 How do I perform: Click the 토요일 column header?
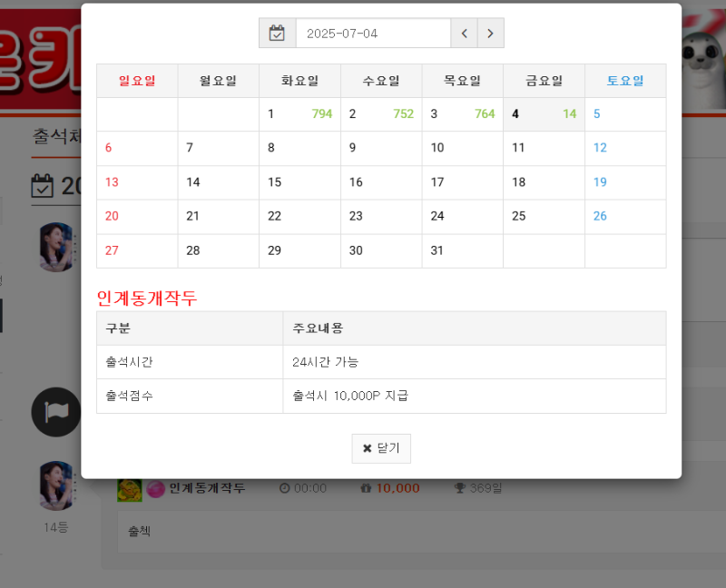click(x=625, y=81)
